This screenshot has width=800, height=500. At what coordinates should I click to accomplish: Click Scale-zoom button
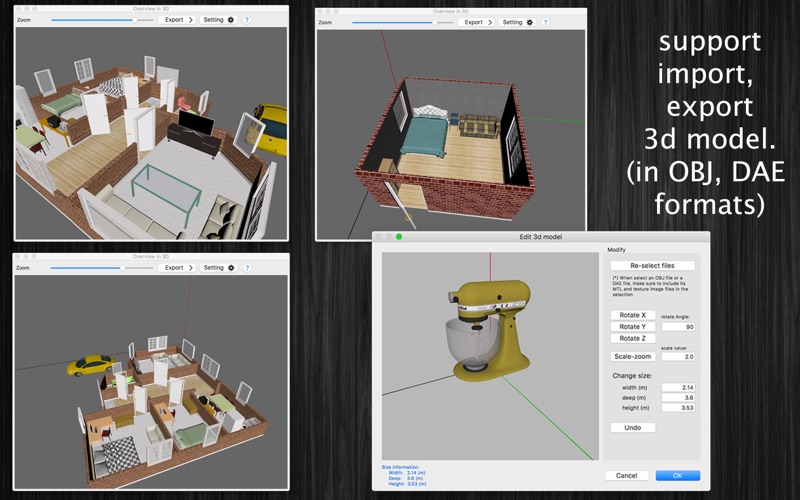point(633,357)
